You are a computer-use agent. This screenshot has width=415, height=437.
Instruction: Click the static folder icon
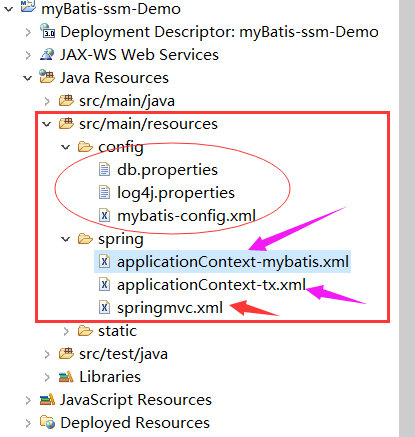pyautogui.click(x=85, y=331)
